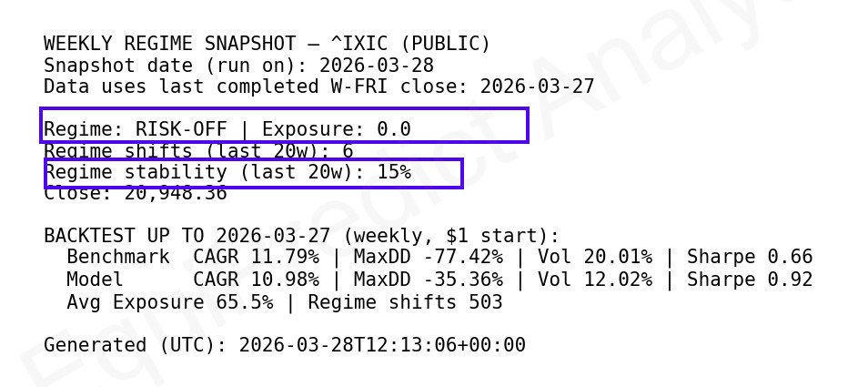Click the Regime stability 15% value

click(394, 172)
